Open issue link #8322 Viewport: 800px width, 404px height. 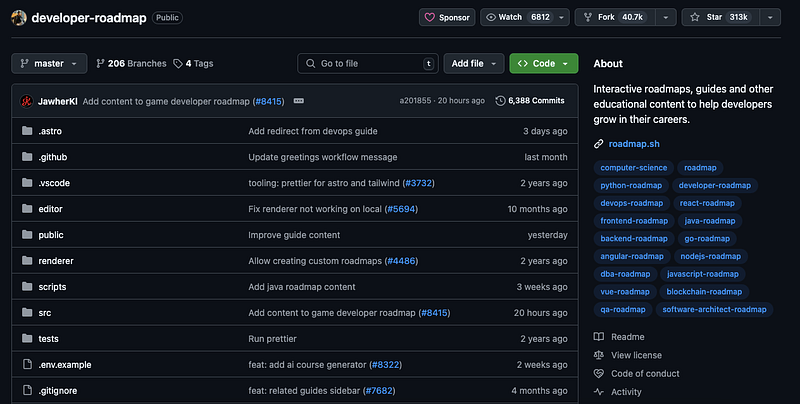tap(385, 365)
